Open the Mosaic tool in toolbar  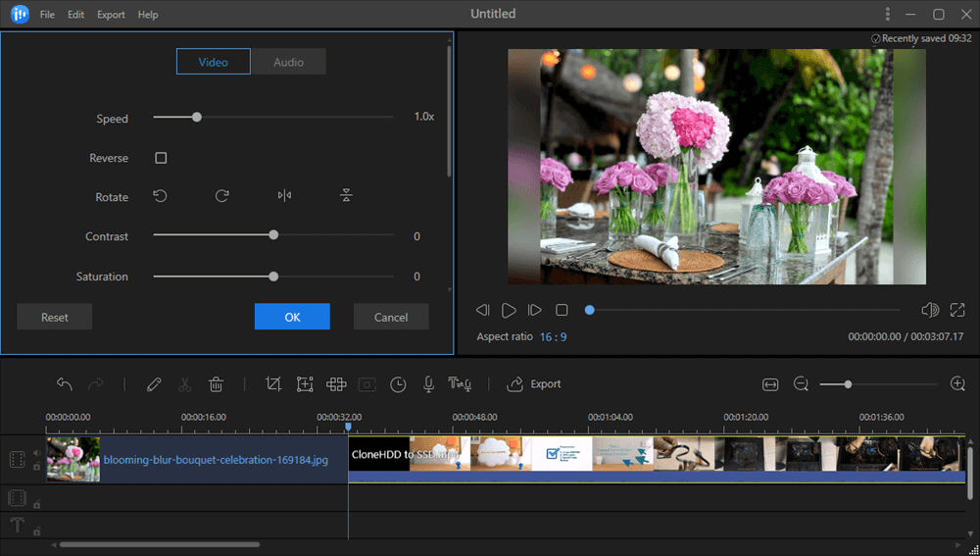[x=336, y=384]
